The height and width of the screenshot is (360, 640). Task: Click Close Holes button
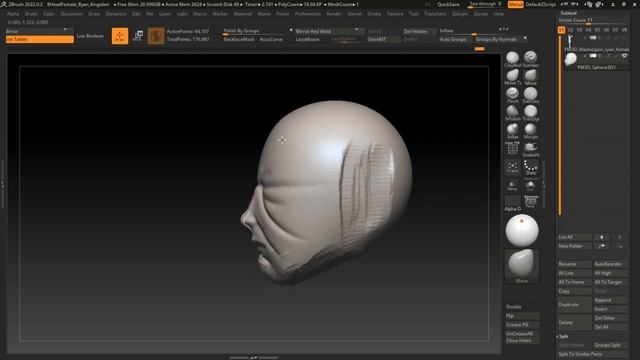(x=522, y=340)
